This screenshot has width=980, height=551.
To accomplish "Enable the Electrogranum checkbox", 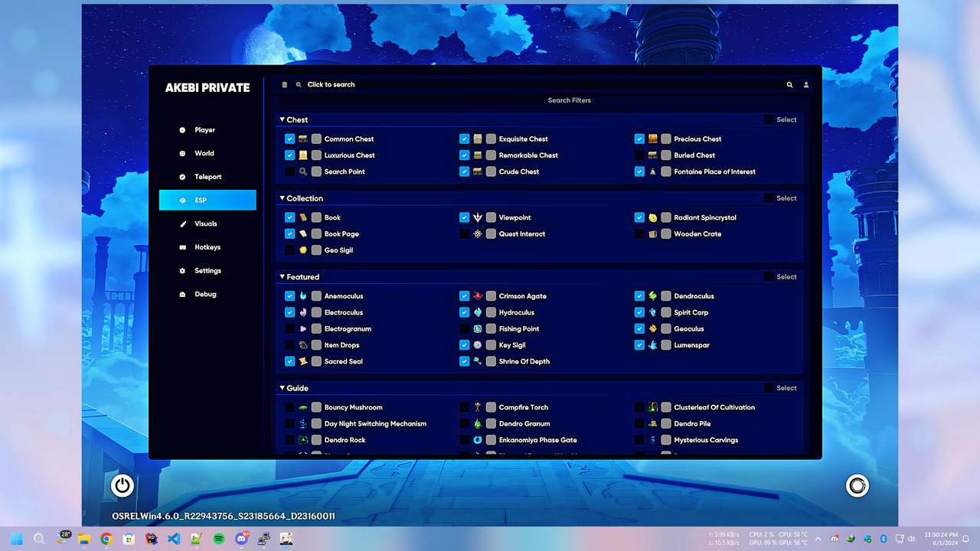I will pyautogui.click(x=289, y=329).
